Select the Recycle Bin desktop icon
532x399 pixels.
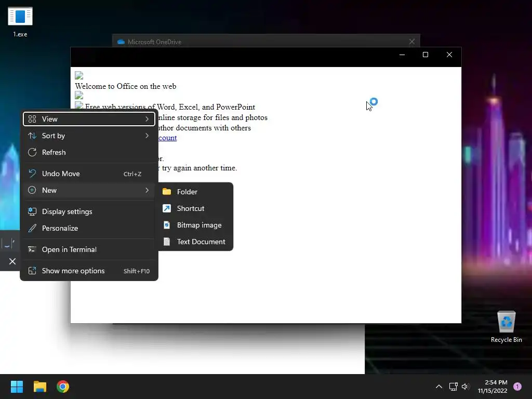[506, 327]
